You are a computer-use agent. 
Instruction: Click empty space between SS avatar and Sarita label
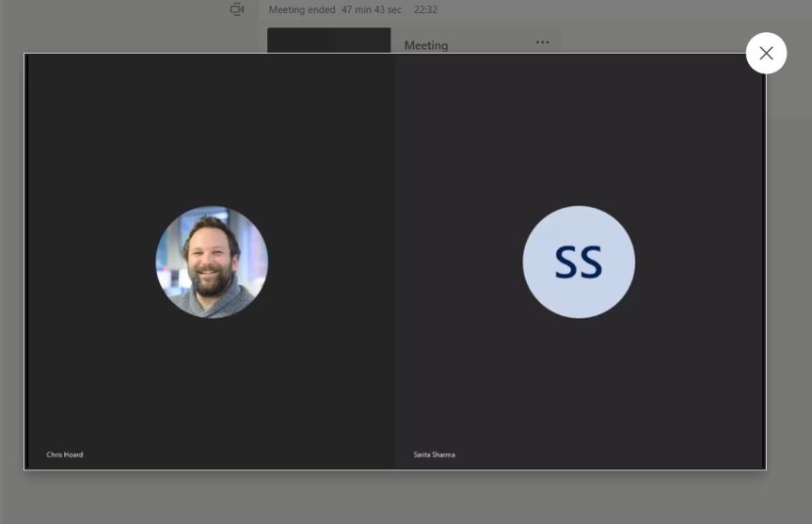coord(579,386)
